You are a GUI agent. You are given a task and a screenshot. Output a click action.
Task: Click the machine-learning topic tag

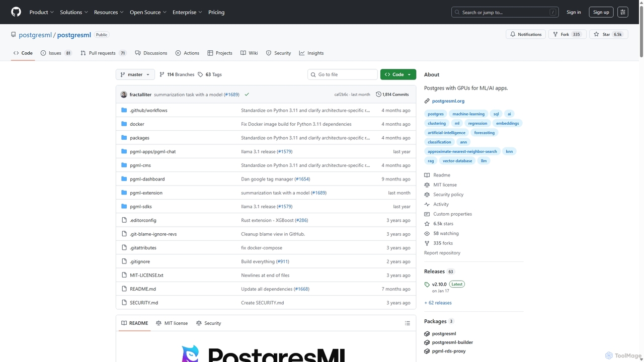coord(468,114)
